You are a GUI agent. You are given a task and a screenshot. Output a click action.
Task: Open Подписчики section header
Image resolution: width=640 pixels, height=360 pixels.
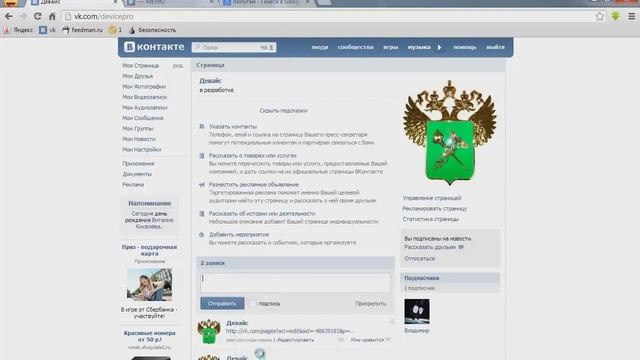[450, 278]
